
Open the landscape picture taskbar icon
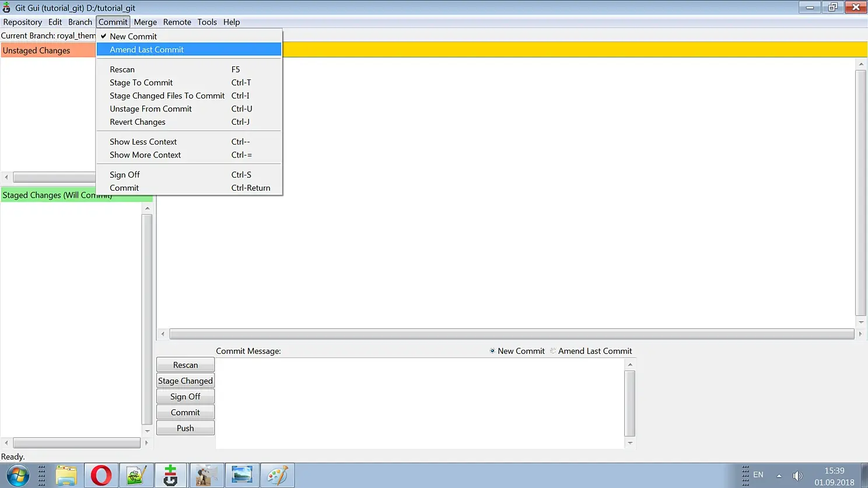click(x=242, y=476)
